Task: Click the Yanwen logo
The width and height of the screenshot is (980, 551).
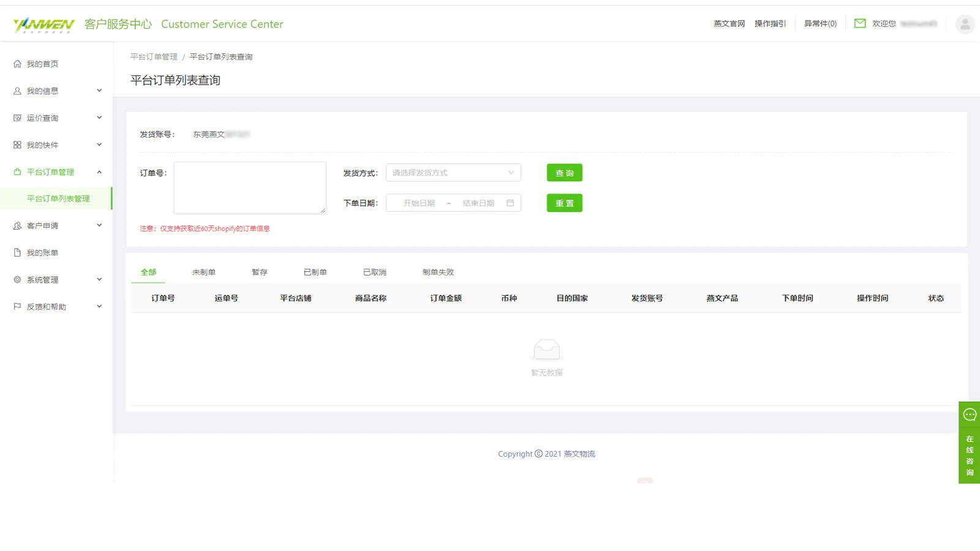Action: point(43,24)
